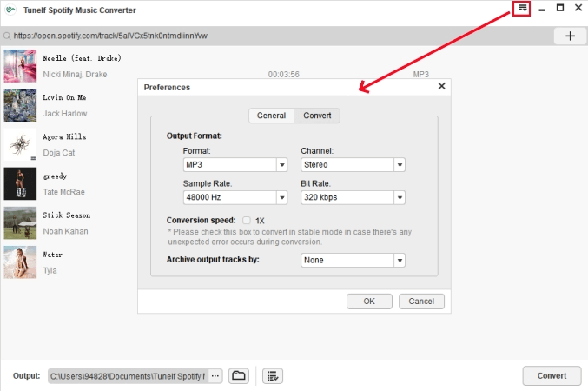This screenshot has height=391, width=588.
Task: Expand the Channel Stereo dropdown
Action: [399, 164]
